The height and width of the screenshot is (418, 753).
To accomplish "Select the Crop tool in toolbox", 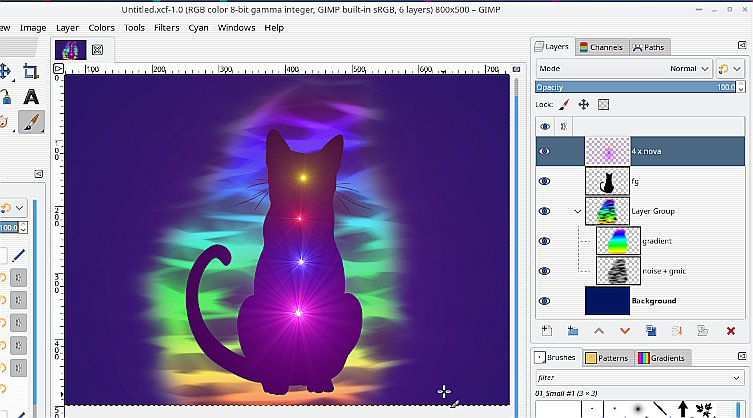I will [x=31, y=71].
